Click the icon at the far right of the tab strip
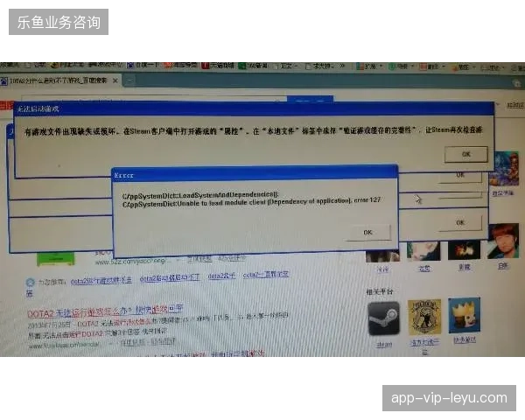The image size is (525, 420). [x=516, y=83]
